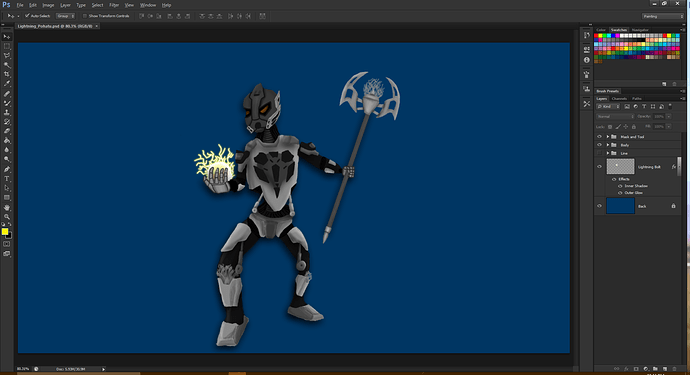Show the hidden Line group
Image resolution: width=690 pixels, height=375 pixels.
click(599, 153)
